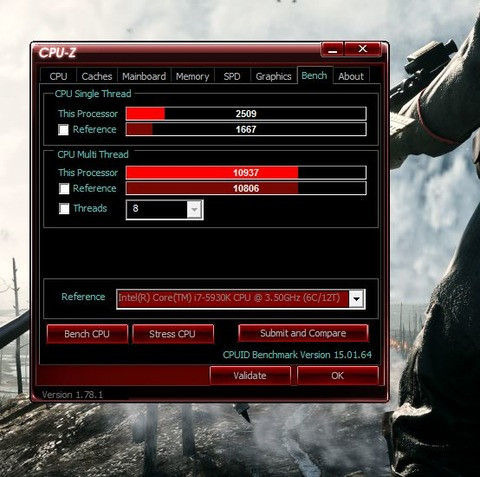The height and width of the screenshot is (477, 480).
Task: Switch to the Memory tab
Action: tap(192, 76)
